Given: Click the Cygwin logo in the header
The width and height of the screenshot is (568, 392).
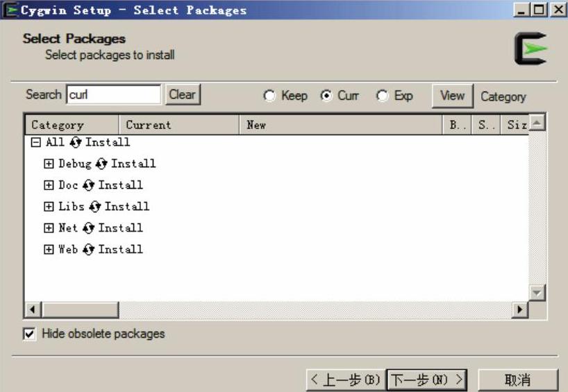Looking at the screenshot, I should (531, 49).
